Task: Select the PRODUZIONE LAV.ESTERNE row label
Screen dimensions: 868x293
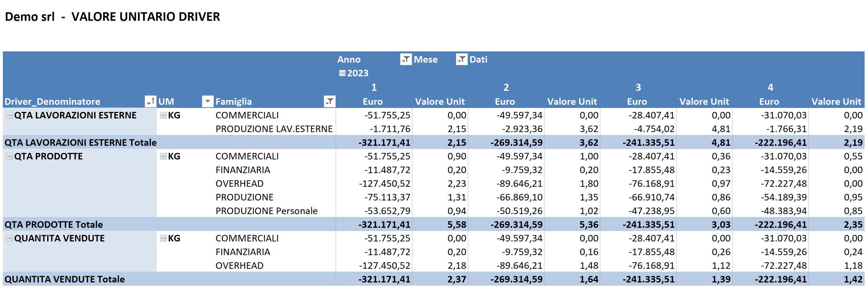Action: click(x=274, y=129)
